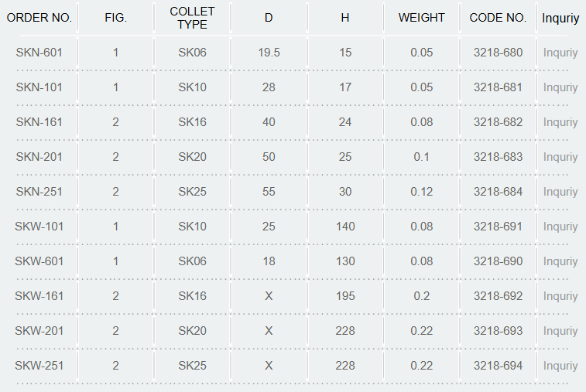Open the Inquriy link for SKN-251

click(560, 192)
